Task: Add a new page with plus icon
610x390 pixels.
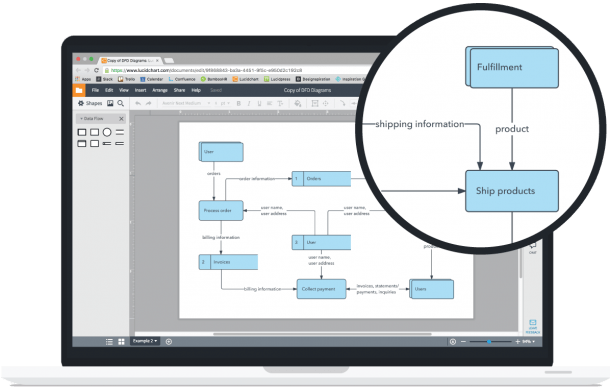Action: [169, 342]
